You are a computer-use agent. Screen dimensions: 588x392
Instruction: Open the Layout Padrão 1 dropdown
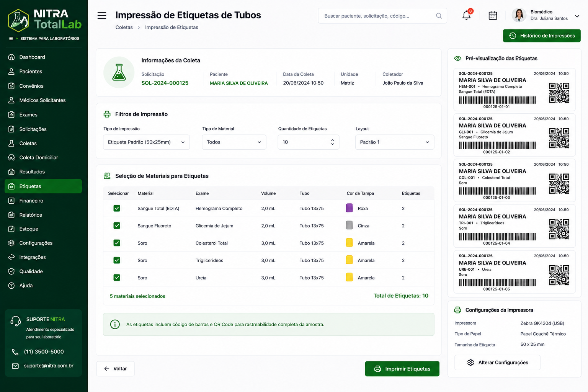click(395, 142)
